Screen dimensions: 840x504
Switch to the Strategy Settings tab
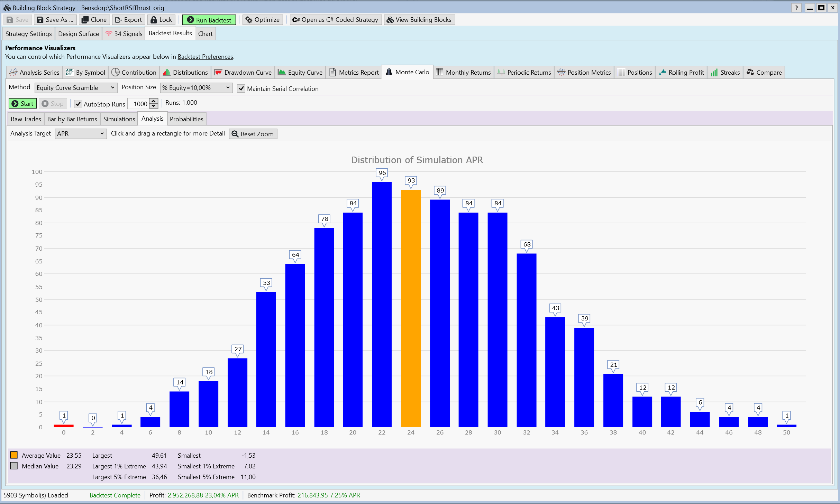click(28, 34)
